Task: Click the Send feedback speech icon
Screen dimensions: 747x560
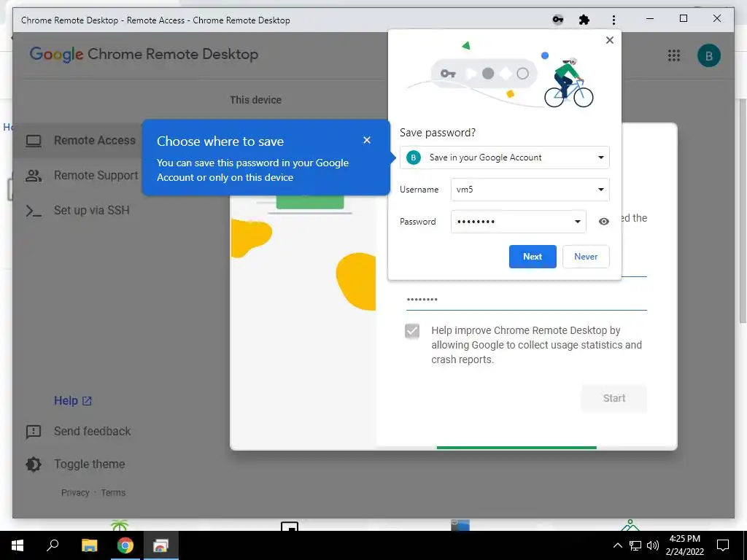Action: pos(34,432)
